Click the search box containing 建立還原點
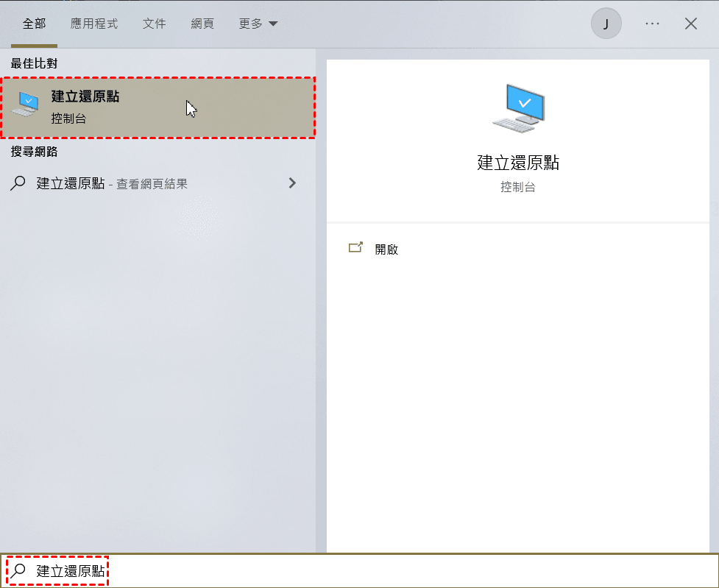Screen dimensions: 719x588 [359, 571]
